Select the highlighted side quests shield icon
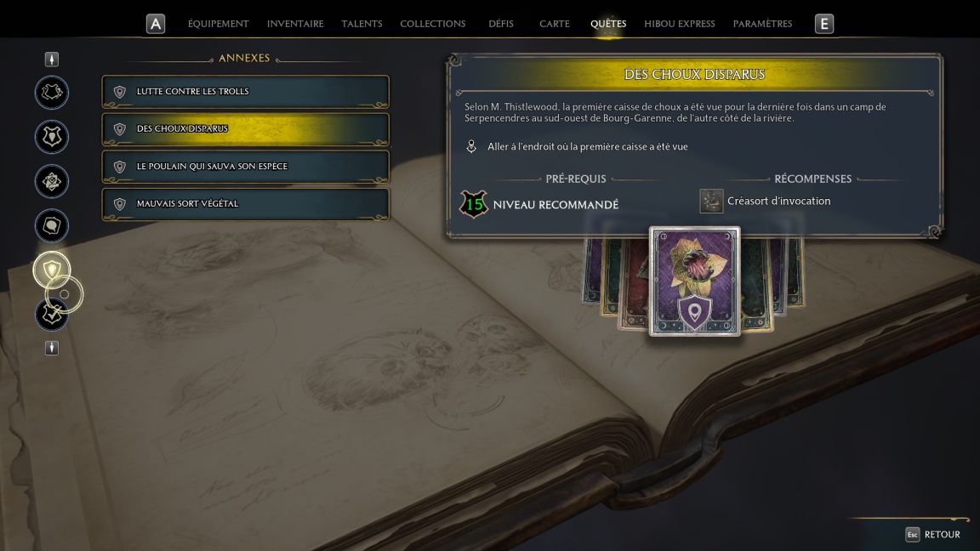Screen dimensions: 980x551 pos(52,270)
